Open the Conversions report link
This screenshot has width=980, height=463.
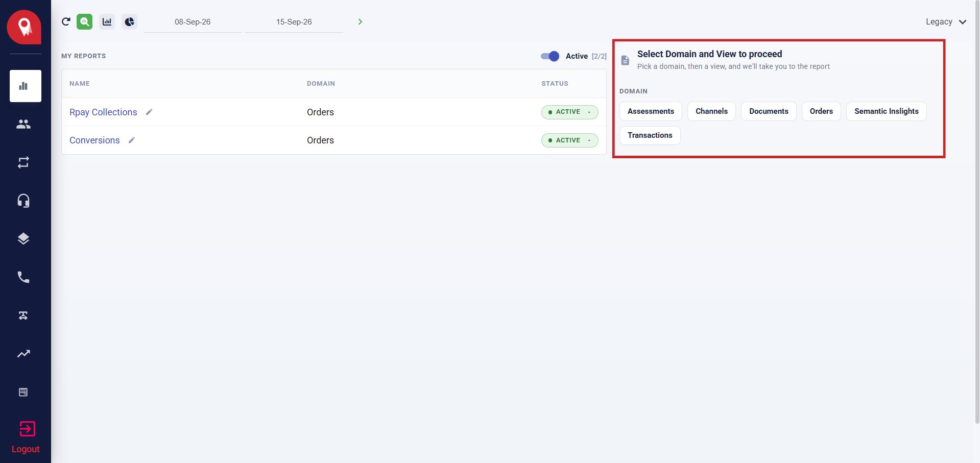[x=94, y=140]
